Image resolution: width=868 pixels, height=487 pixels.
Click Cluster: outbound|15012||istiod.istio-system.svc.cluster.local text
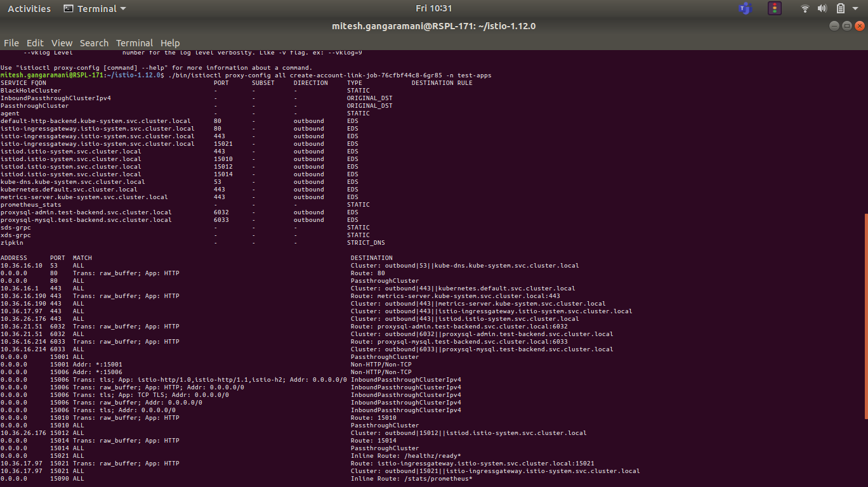point(469,433)
